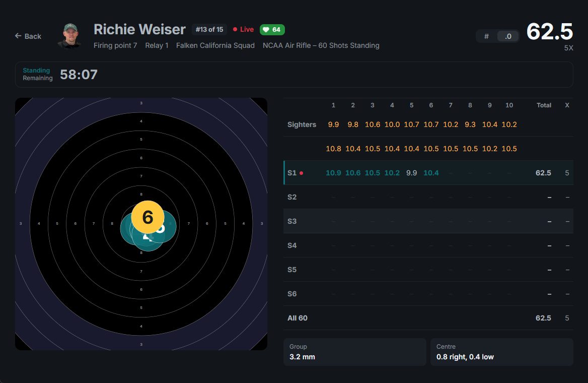Click S1 sixth shot score 10.4

(x=431, y=173)
